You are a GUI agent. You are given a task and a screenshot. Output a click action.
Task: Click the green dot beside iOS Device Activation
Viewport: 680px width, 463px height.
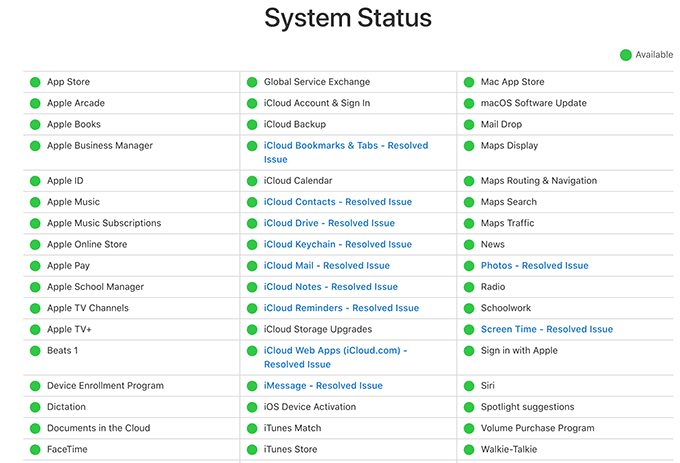[252, 407]
